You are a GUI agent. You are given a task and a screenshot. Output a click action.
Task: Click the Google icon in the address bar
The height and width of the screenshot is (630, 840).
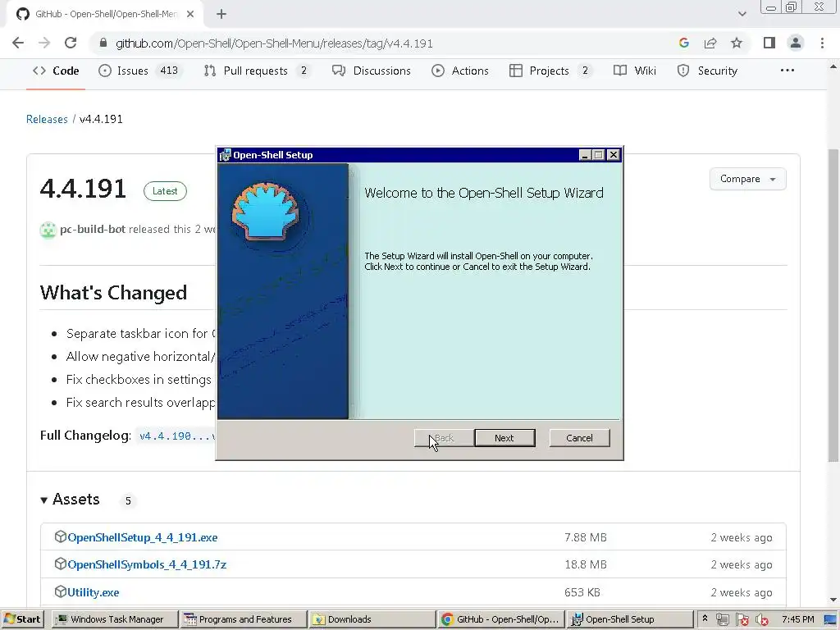(683, 43)
